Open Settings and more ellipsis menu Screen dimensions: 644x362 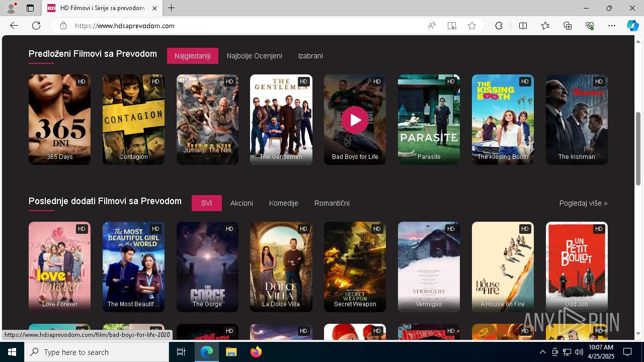(x=612, y=26)
